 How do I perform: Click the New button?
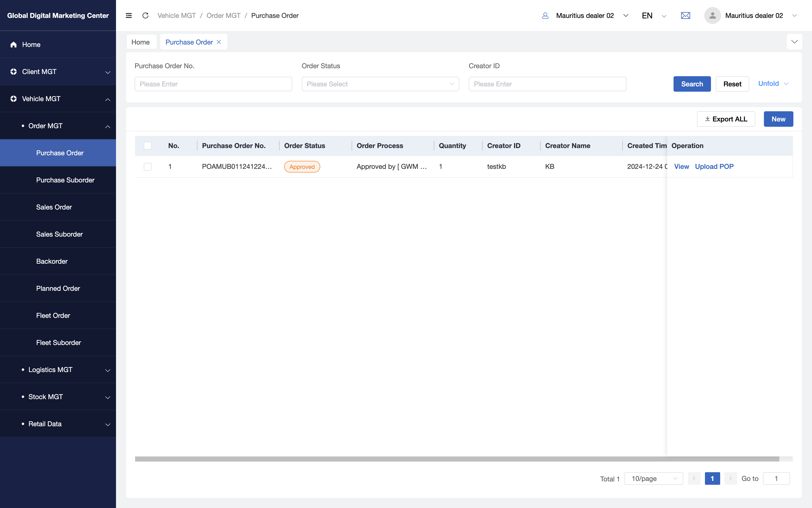click(778, 119)
